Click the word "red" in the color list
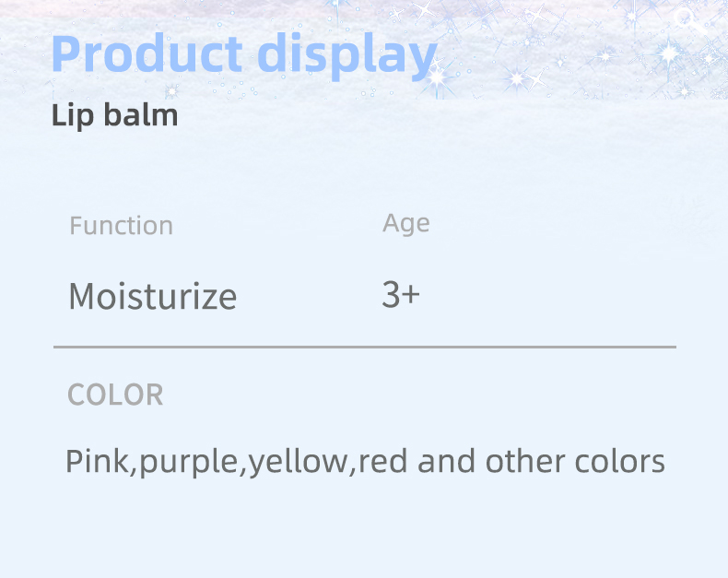 click(x=383, y=461)
